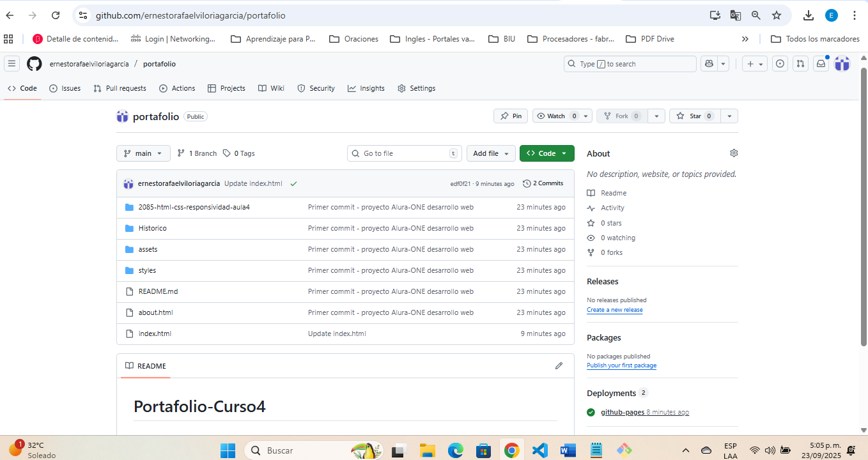Open the Security tab
868x460 pixels.
pos(316,88)
